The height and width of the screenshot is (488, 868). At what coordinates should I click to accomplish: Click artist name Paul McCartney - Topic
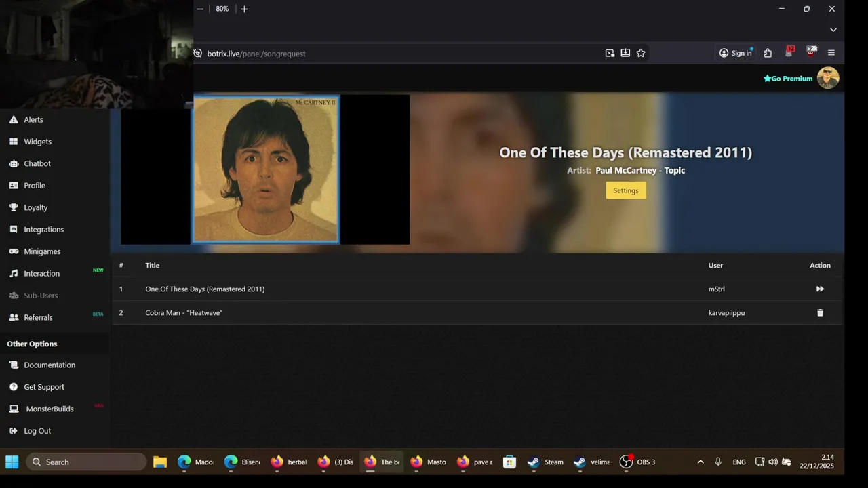point(640,170)
